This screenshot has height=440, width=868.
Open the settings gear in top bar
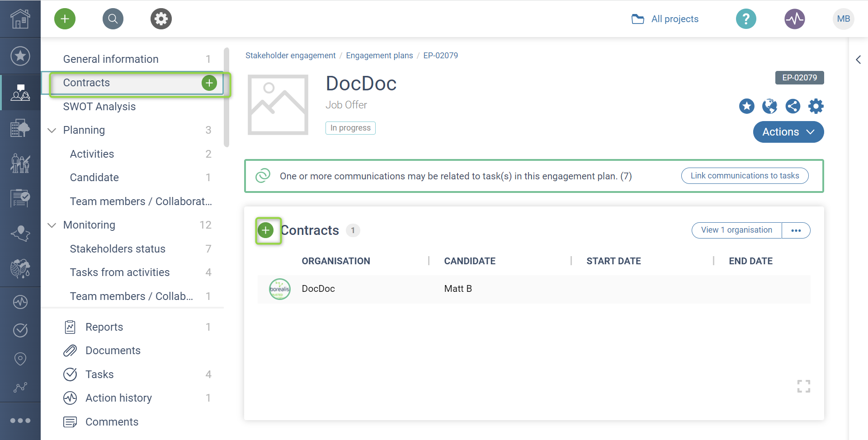(161, 19)
